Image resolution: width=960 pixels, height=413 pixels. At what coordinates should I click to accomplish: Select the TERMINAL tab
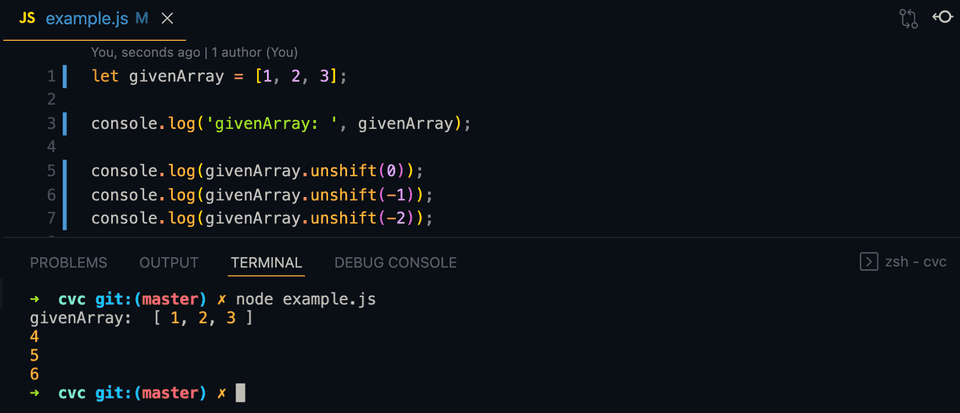coord(266,262)
